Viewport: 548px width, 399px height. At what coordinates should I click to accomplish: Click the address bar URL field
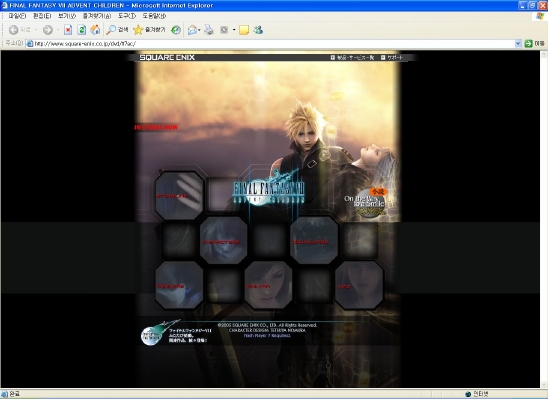tap(270, 44)
